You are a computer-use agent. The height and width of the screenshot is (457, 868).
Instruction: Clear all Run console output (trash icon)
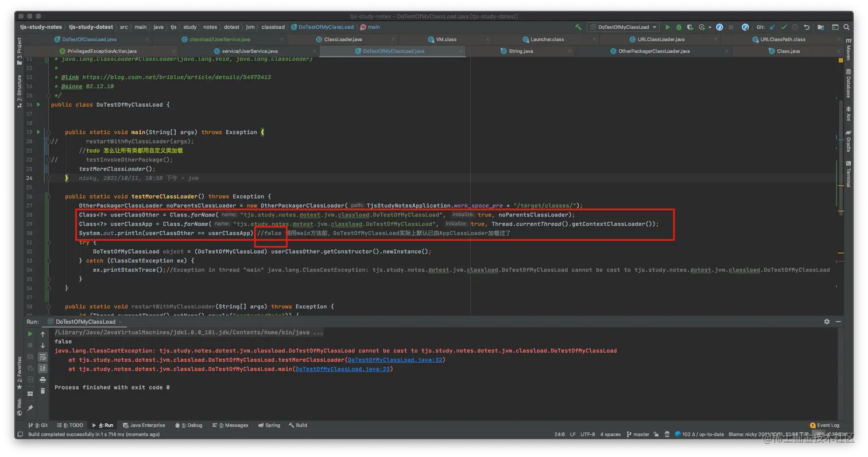point(42,391)
